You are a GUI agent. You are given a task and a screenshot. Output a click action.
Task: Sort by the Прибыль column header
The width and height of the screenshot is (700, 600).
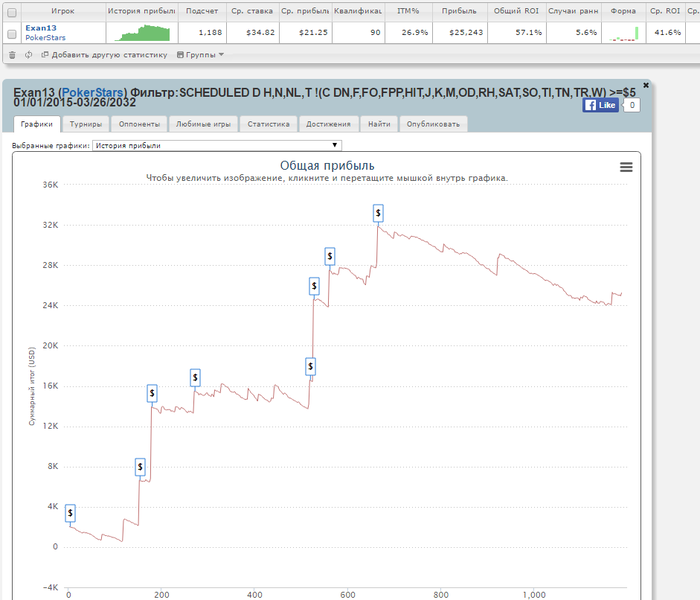point(459,11)
